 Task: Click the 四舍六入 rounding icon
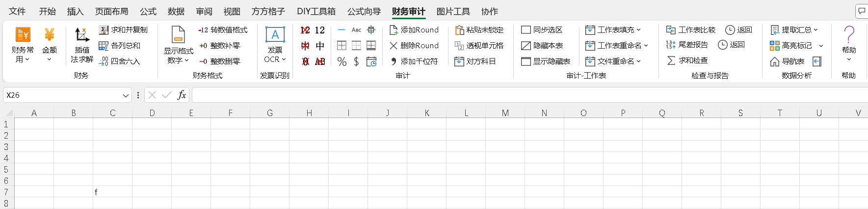(x=104, y=61)
